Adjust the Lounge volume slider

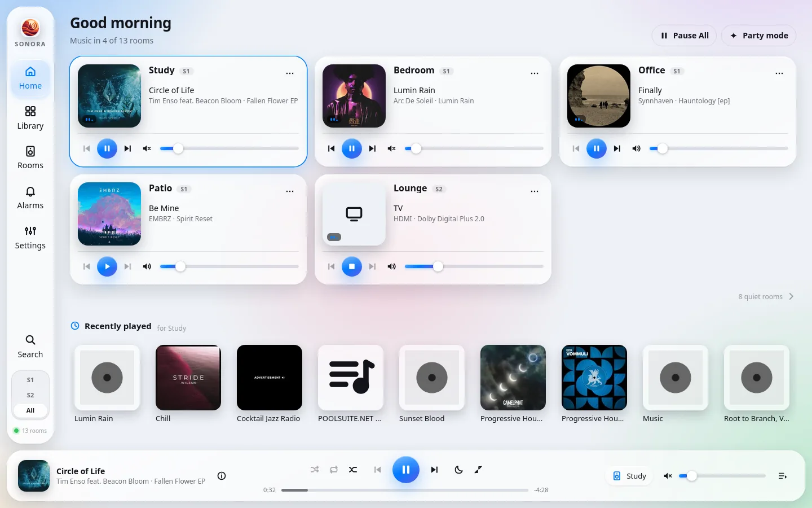tap(474, 266)
